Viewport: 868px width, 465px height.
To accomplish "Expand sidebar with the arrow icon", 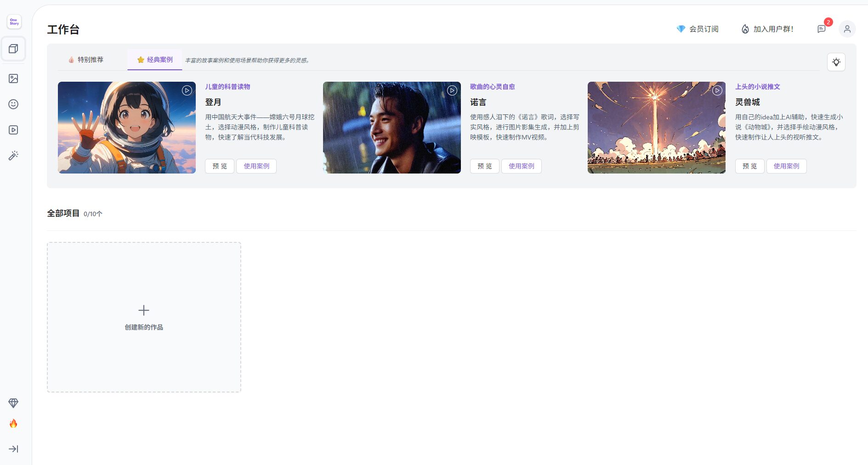I will tap(13, 449).
